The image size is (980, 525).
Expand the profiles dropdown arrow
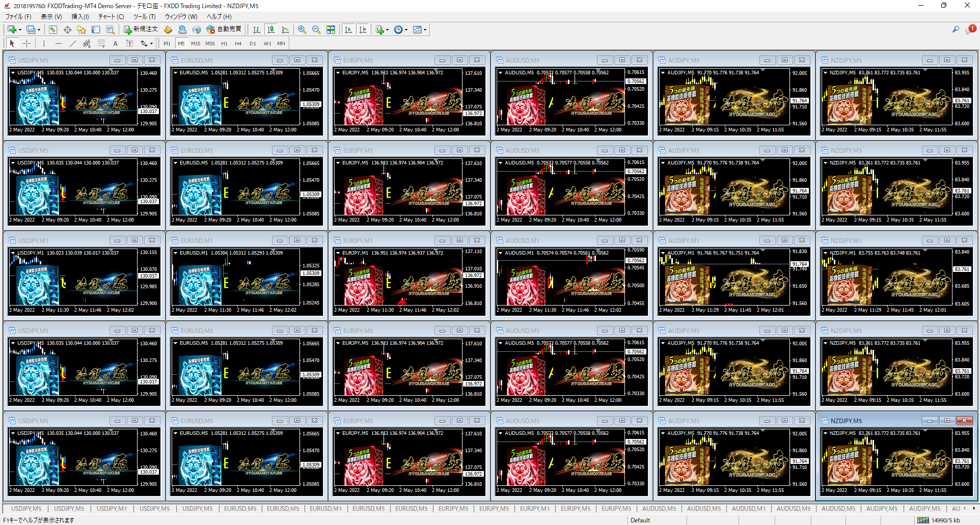[x=39, y=30]
